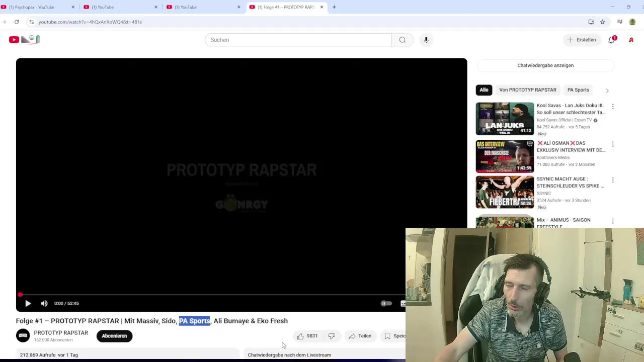Open the PROTOTYP RAPSTAR channel name link
The image size is (644, 362).
tap(61, 333)
